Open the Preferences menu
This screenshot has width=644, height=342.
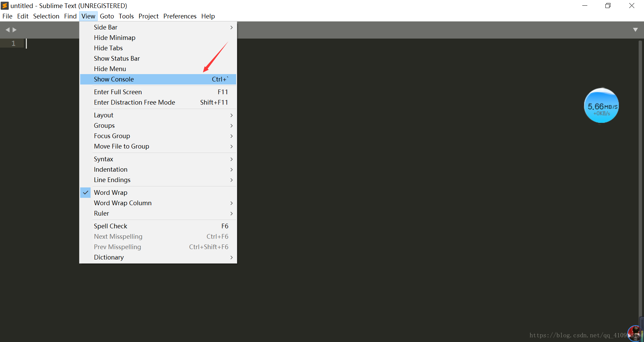tap(180, 16)
